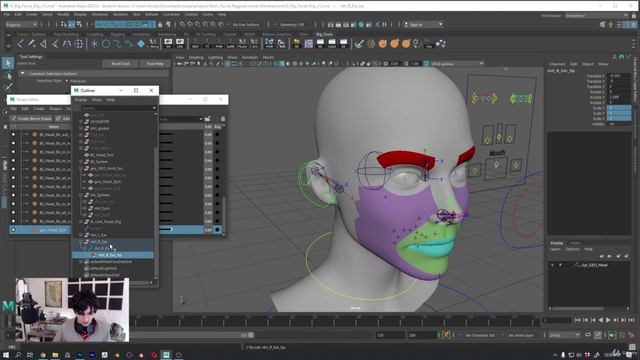The width and height of the screenshot is (640, 360).
Task: Click the Maya icon in Windows taskbar
Action: click(x=166, y=355)
